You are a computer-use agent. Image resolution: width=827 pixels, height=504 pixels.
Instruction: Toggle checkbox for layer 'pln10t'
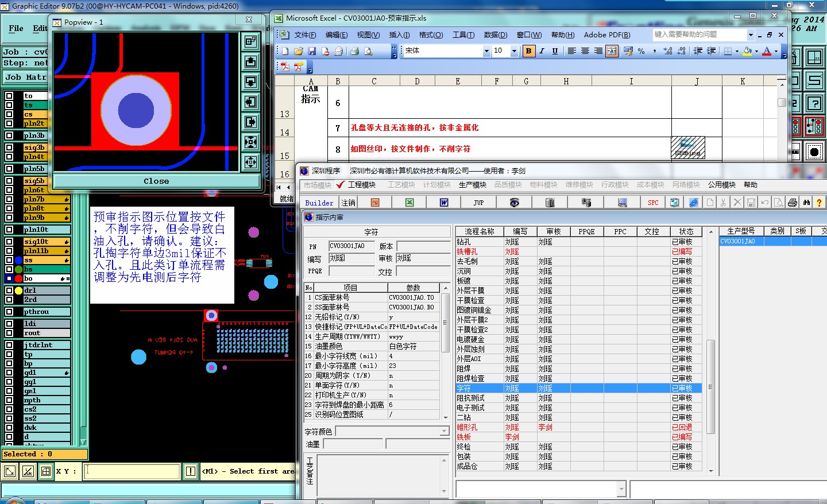tap(9, 230)
